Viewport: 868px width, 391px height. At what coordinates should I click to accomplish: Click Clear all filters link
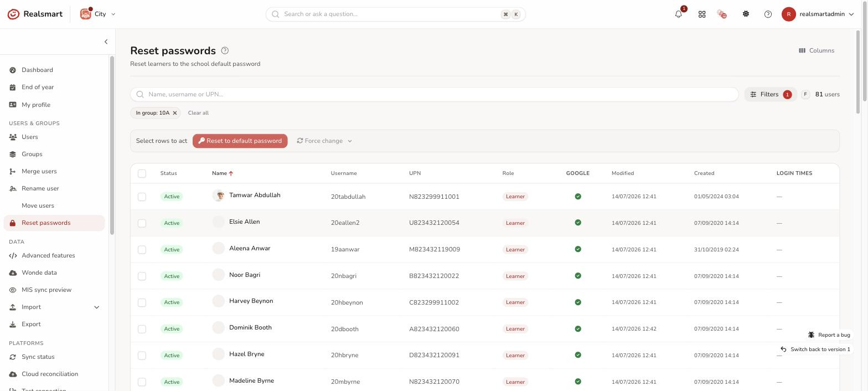(198, 113)
